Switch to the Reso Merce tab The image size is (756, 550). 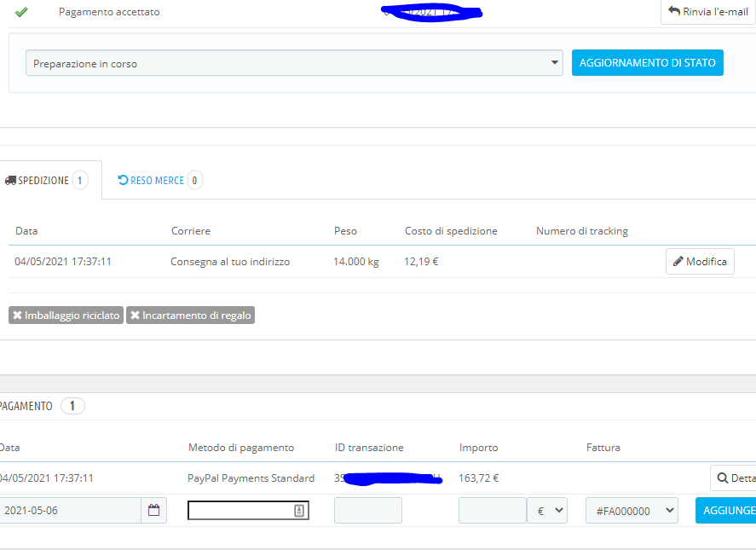tap(160, 180)
